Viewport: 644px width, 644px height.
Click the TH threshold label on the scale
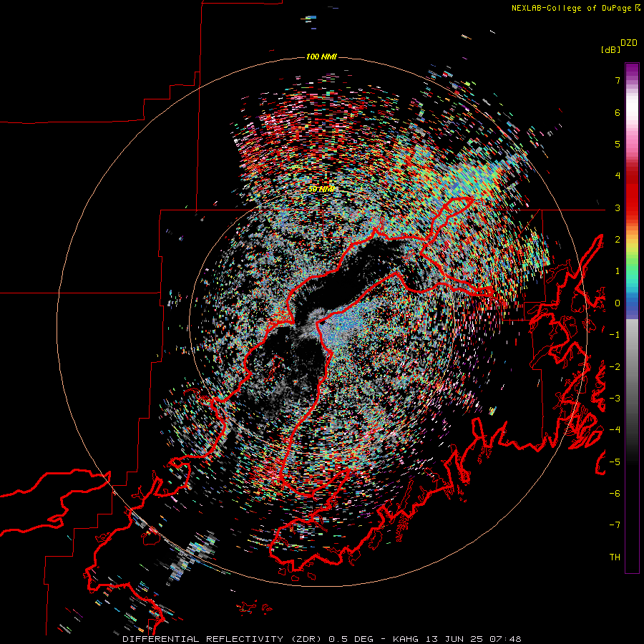pos(615,557)
